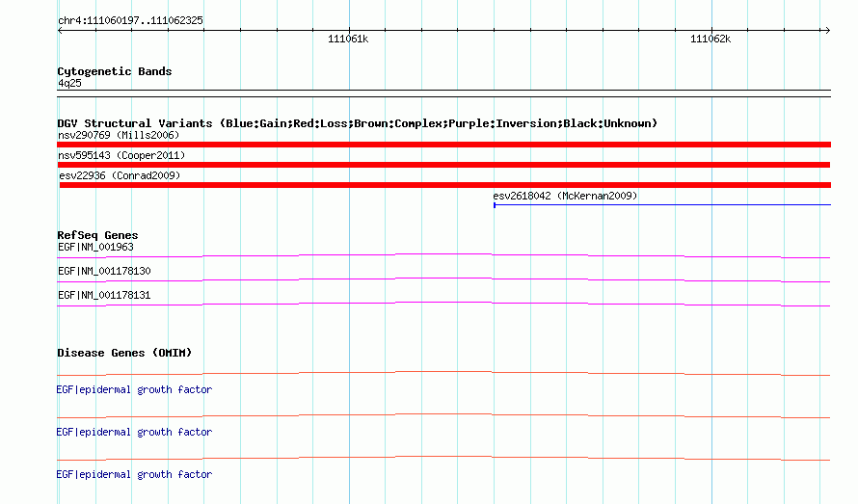Click the magenta line under EGF|NM_001178130
The width and height of the screenshot is (858, 504).
(443, 279)
